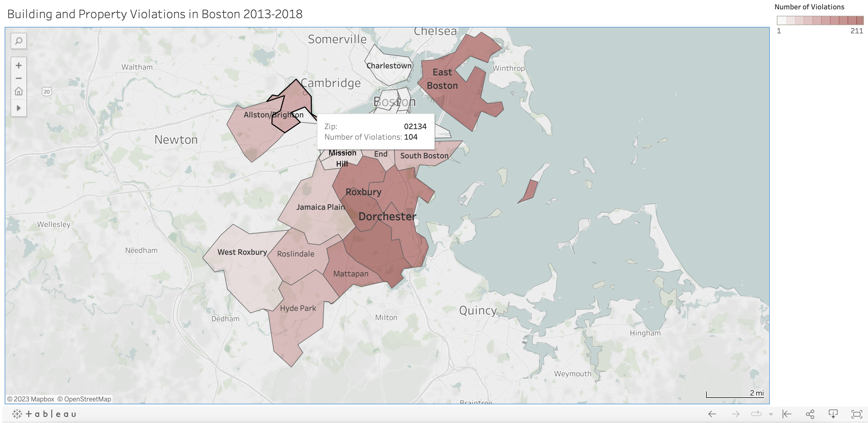The height and width of the screenshot is (423, 868).
Task: Expand the map tools arrow
Action: [18, 108]
